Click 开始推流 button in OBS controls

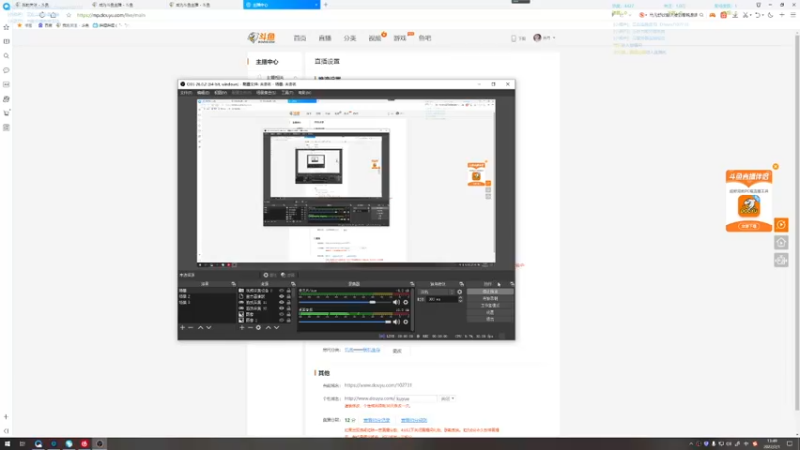[x=490, y=292]
